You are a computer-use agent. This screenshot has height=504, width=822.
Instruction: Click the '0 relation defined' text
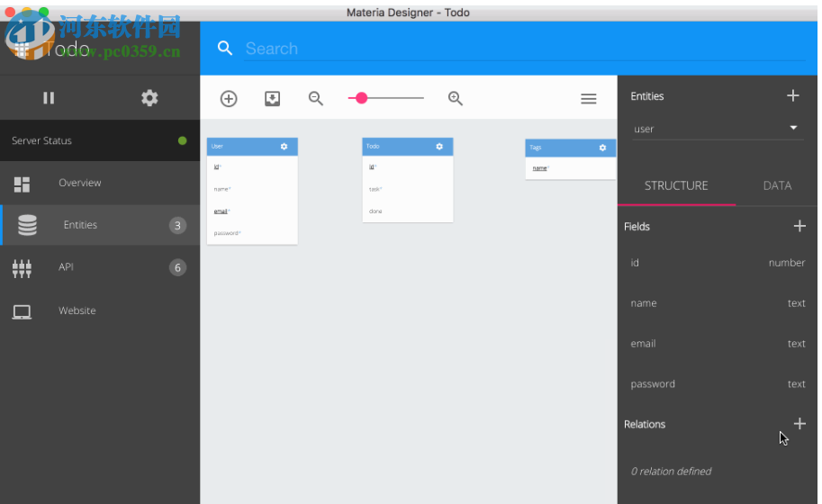[x=671, y=471]
